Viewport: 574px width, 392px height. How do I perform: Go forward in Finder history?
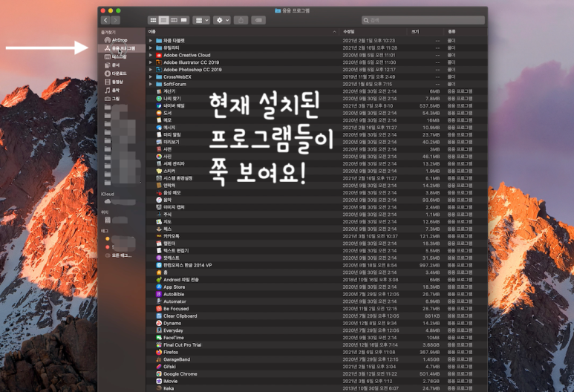[x=115, y=20]
